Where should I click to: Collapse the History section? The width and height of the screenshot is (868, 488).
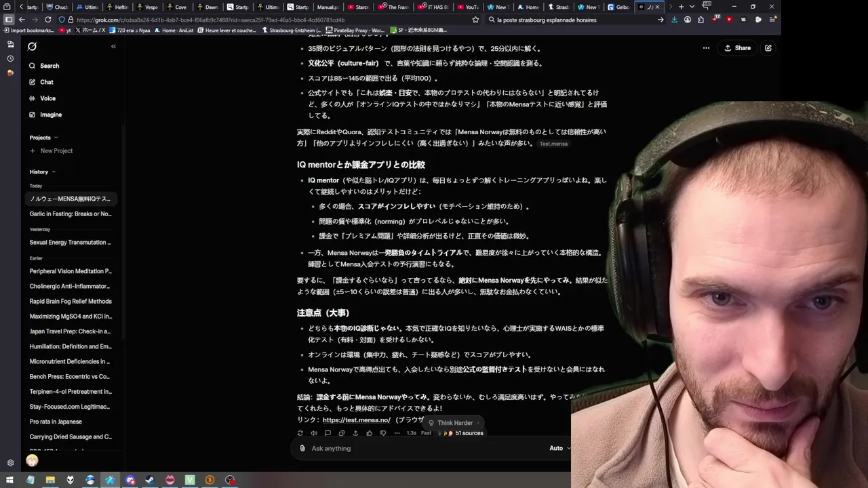pos(42,172)
